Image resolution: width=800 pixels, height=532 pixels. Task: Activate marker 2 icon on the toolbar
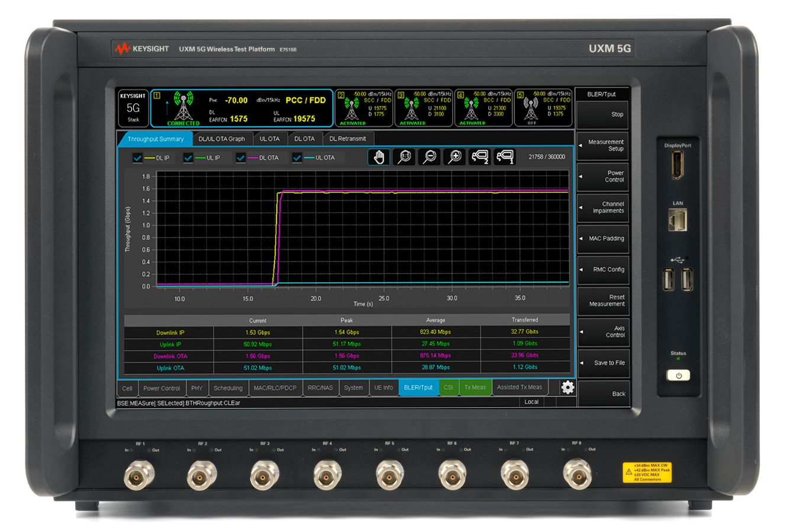click(480, 156)
